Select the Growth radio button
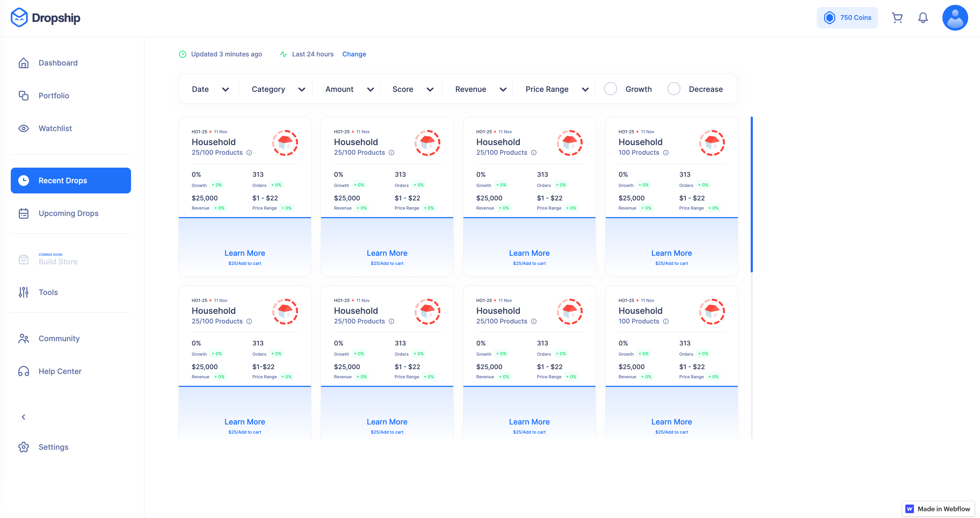 [610, 89]
